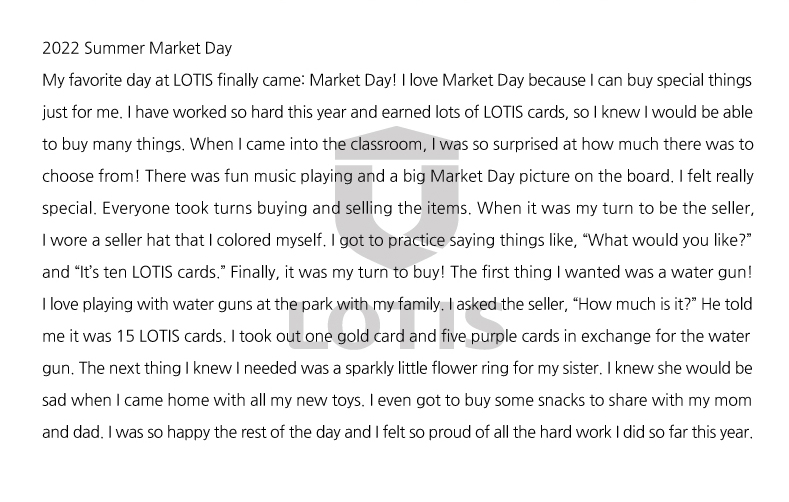Viewport: 789px width, 502px height.
Task: Click the title '2022 Summer Market Day'
Action: pyautogui.click(x=137, y=48)
